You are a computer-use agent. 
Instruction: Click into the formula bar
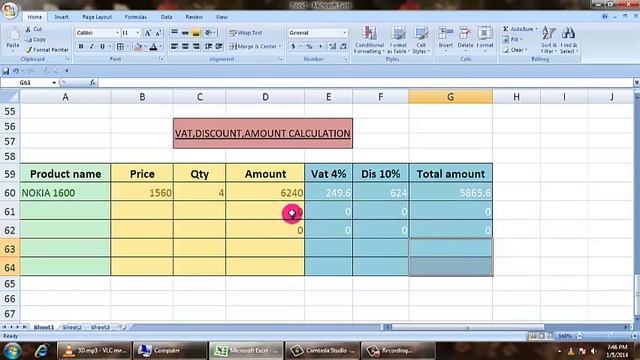(365, 83)
